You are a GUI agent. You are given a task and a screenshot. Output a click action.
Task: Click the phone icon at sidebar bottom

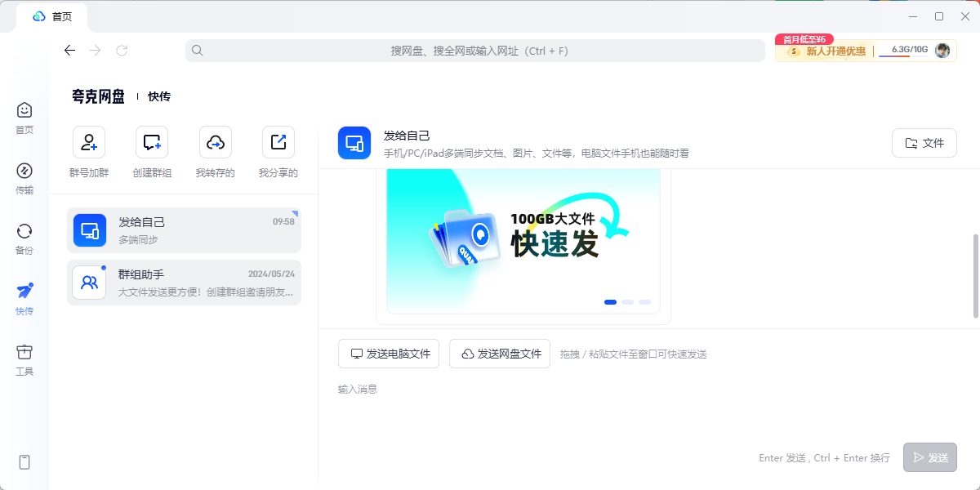click(24, 462)
